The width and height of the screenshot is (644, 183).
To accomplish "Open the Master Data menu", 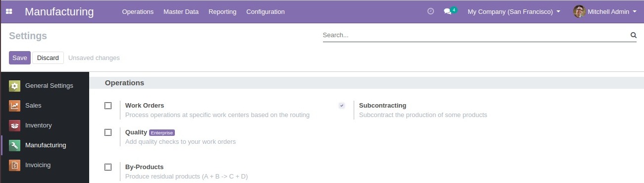I will pyautogui.click(x=181, y=11).
